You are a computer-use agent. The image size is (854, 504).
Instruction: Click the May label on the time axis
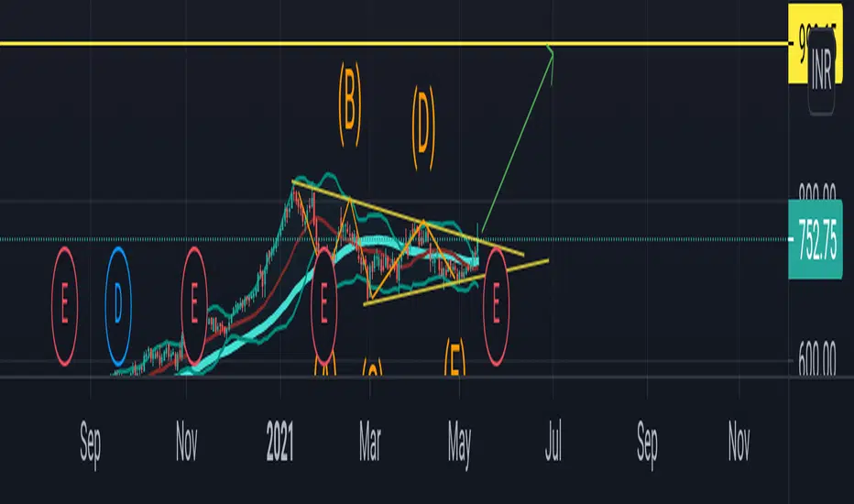[460, 444]
